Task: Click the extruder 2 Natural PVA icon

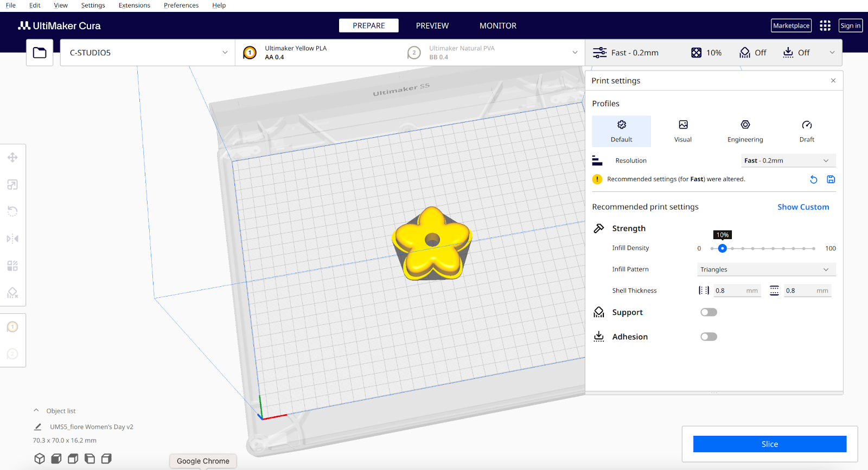Action: [414, 53]
